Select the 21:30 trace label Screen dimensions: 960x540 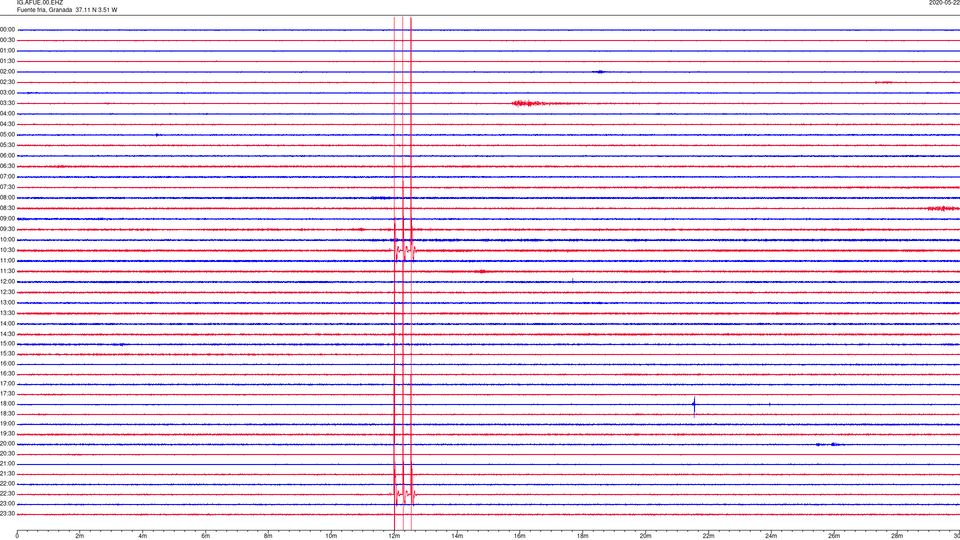(x=8, y=474)
